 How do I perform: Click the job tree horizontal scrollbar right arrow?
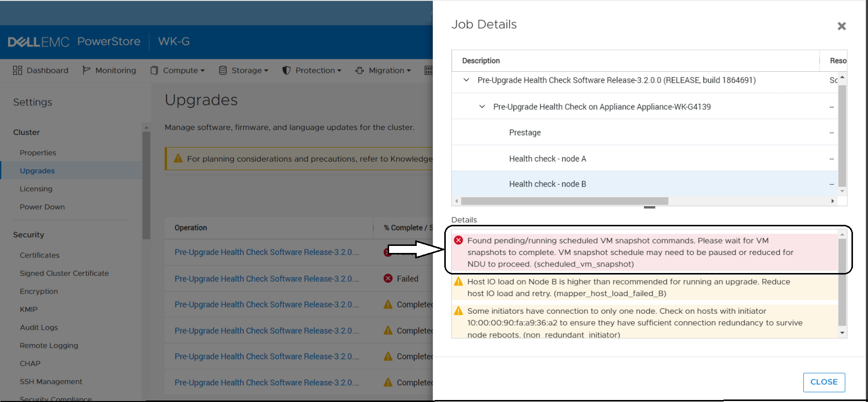pyautogui.click(x=833, y=201)
